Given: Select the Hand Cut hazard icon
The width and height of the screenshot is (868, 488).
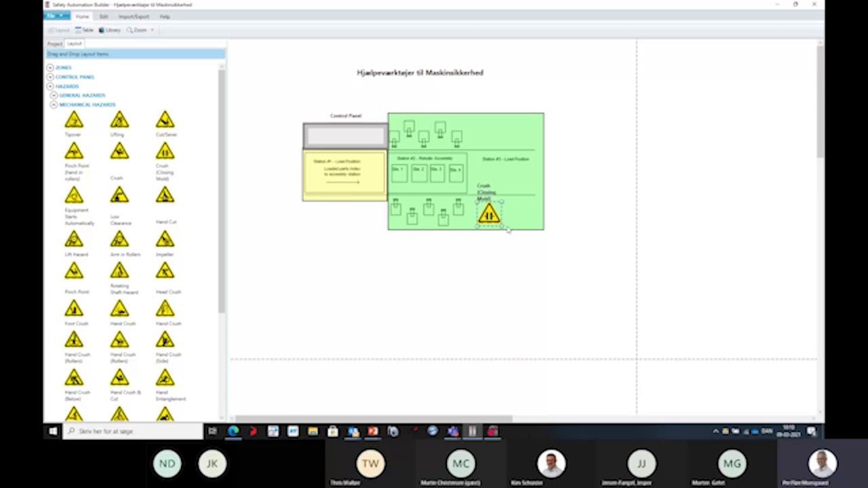Looking at the screenshot, I should coord(165,195).
